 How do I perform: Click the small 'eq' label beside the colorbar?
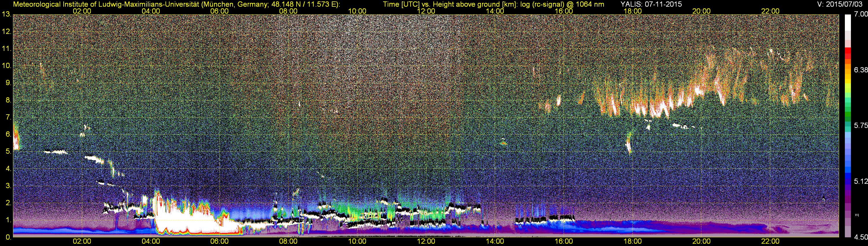point(857,215)
